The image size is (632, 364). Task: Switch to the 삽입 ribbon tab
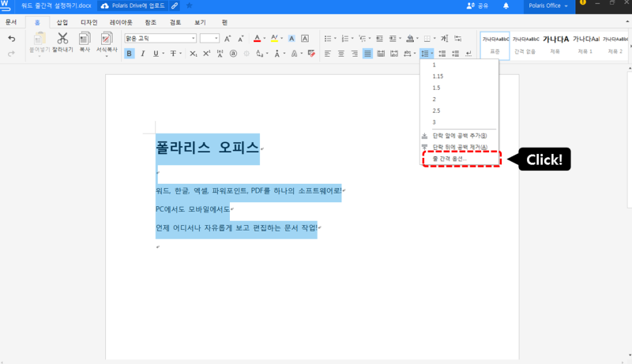(x=62, y=23)
